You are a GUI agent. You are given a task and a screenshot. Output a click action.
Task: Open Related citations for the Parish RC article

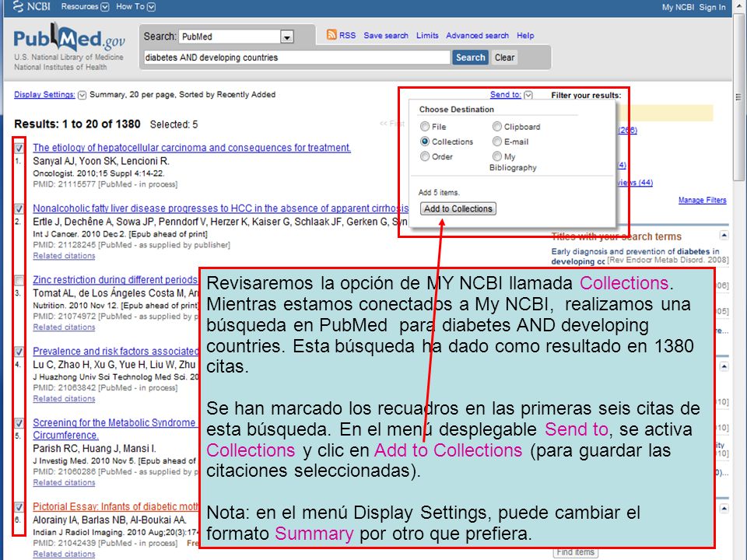pyautogui.click(x=64, y=482)
